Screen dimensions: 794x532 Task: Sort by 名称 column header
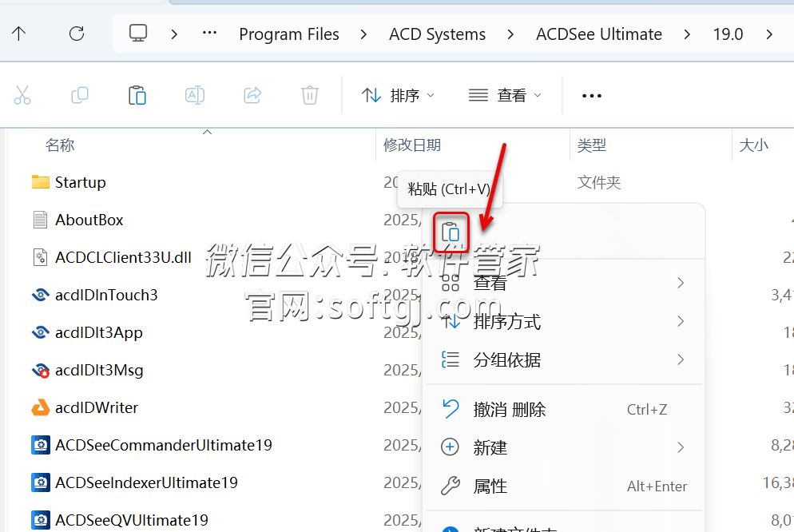pyautogui.click(x=60, y=145)
